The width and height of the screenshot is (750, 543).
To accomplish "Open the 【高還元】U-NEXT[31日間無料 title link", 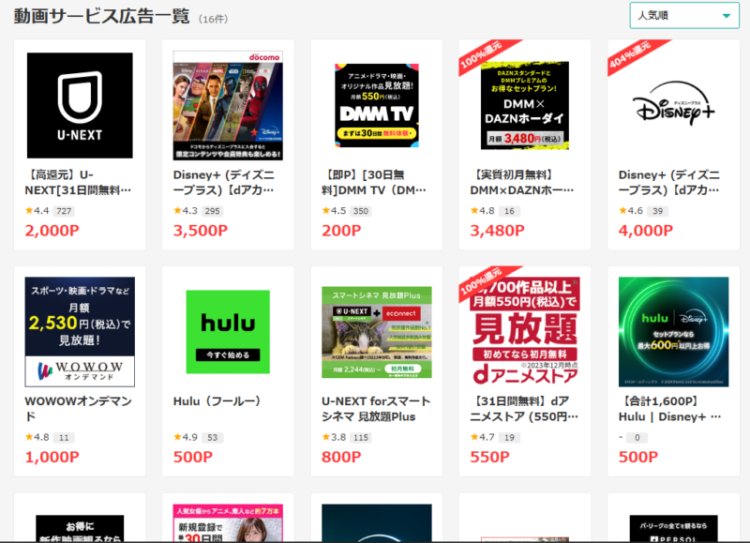I will pos(78,182).
